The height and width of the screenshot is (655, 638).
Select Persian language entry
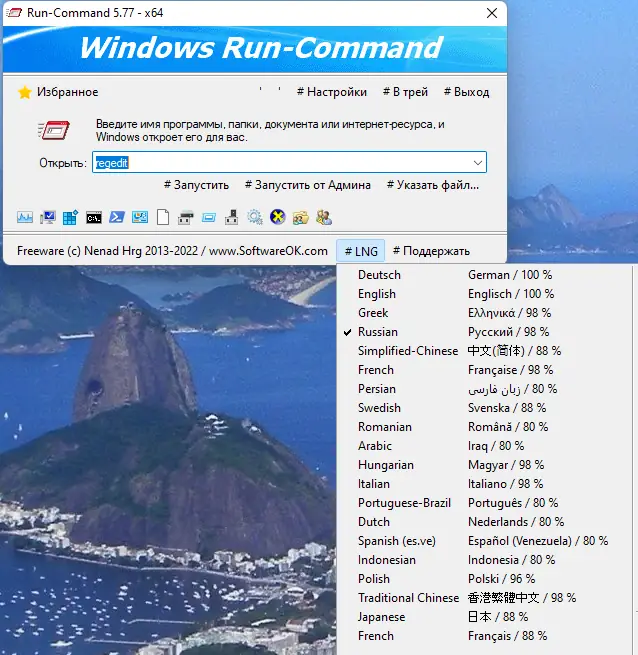(485, 389)
